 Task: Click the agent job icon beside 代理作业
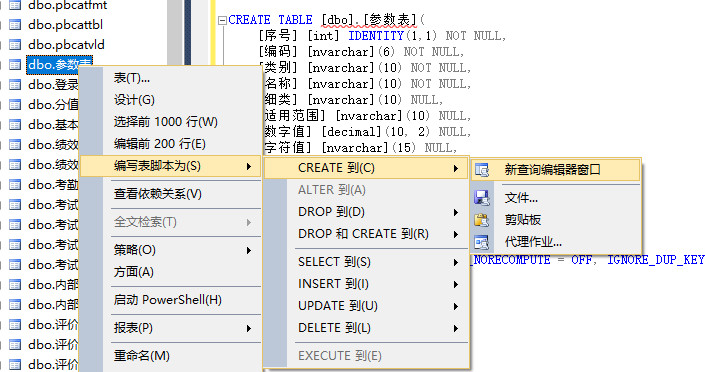[x=482, y=242]
